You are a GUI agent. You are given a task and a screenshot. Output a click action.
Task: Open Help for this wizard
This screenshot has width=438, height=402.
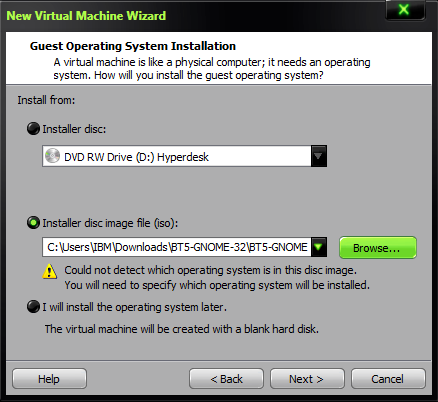click(x=49, y=379)
